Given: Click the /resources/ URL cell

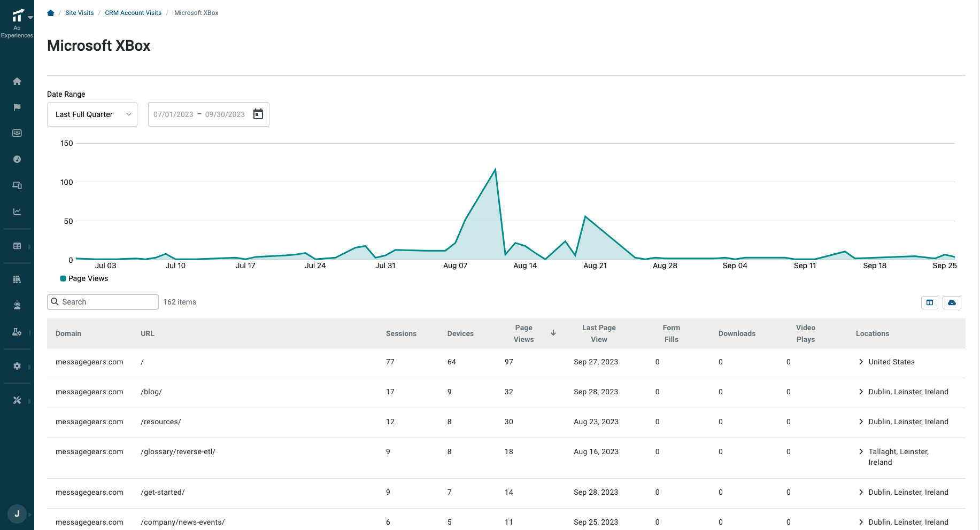Looking at the screenshot, I should tap(161, 422).
